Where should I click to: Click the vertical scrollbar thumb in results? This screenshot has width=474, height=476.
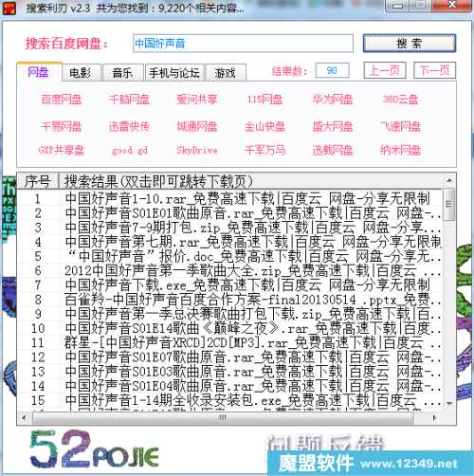[449, 204]
